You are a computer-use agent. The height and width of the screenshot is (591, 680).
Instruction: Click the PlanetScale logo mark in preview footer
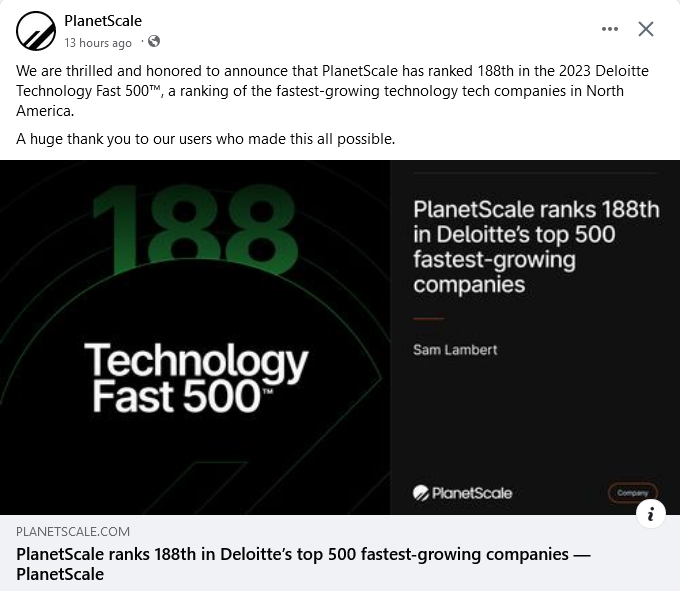(x=421, y=493)
